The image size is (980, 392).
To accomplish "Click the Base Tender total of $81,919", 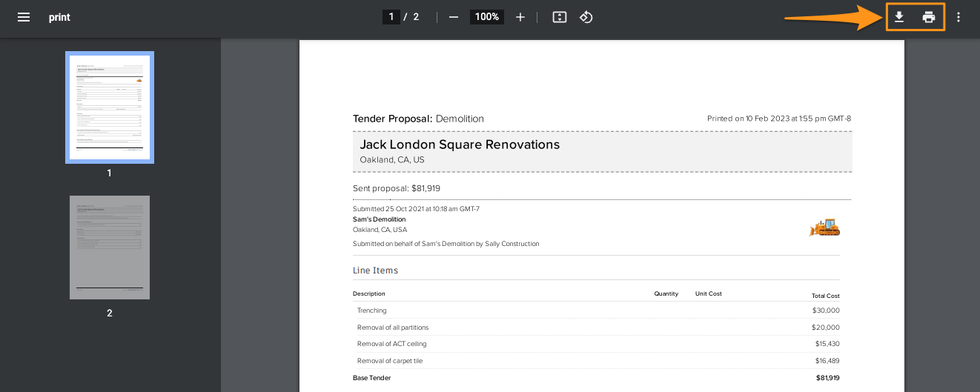I will [x=826, y=378].
